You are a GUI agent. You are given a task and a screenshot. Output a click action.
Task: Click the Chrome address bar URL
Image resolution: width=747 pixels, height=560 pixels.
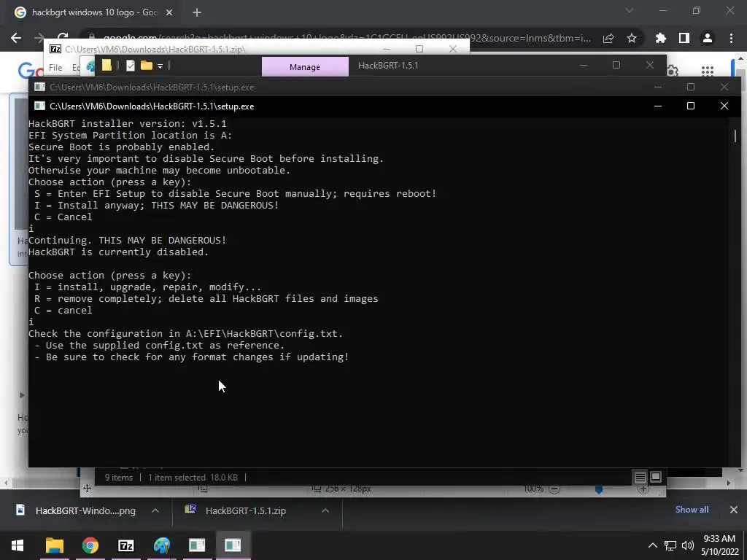point(347,38)
